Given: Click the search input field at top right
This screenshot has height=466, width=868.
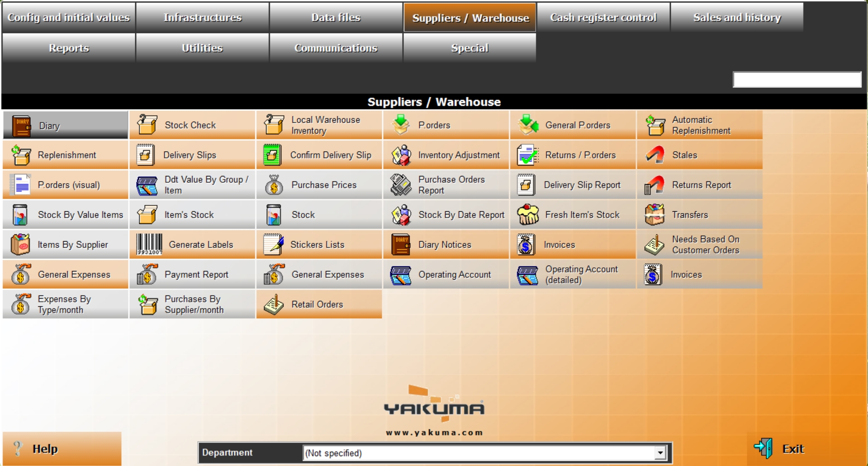Looking at the screenshot, I should click(797, 80).
